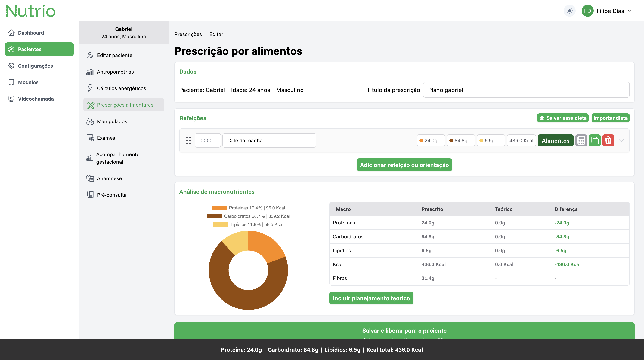Toggle the Carboidratos legend swatch in the chart
This screenshot has height=360, width=644.
(x=214, y=216)
